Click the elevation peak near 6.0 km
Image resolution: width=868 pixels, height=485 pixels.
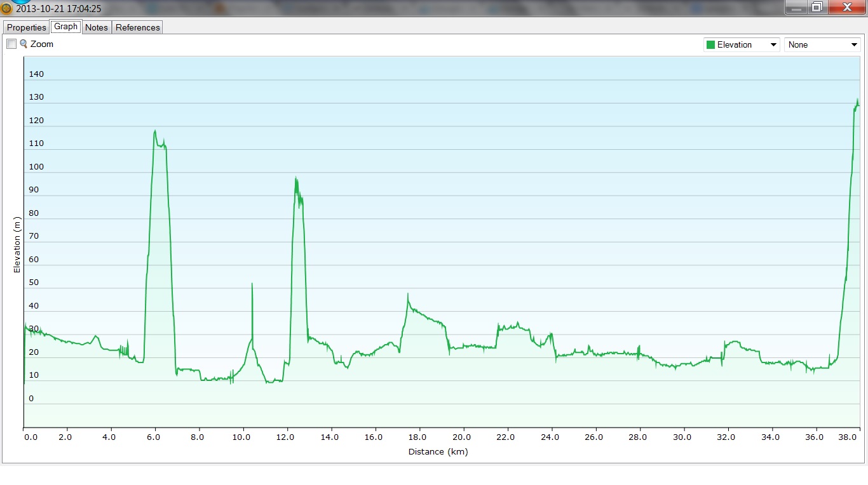click(x=154, y=131)
